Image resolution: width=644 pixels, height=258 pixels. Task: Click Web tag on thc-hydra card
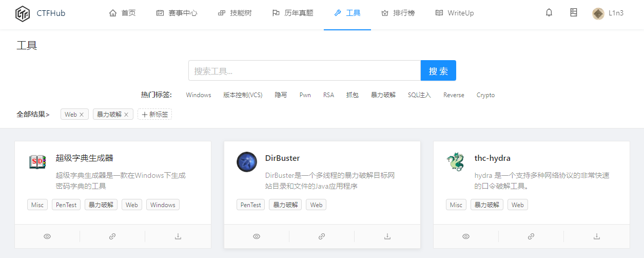[x=518, y=205]
